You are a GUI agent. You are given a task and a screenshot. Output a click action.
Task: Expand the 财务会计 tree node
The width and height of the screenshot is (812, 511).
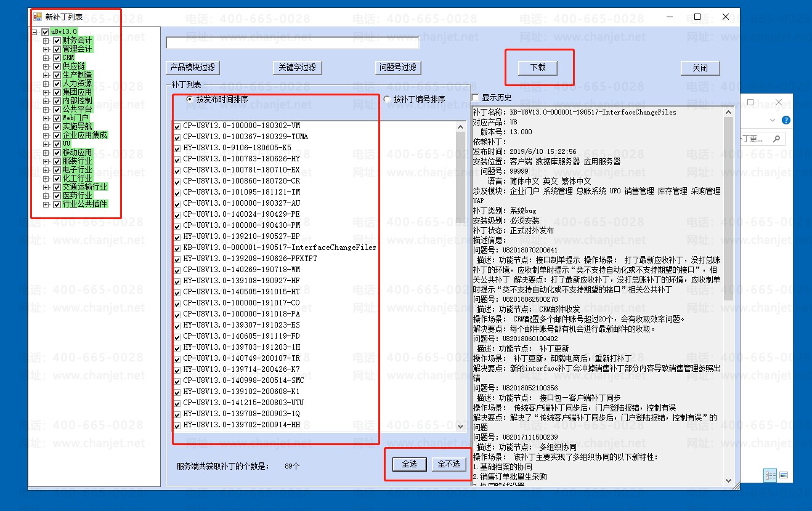(x=46, y=41)
